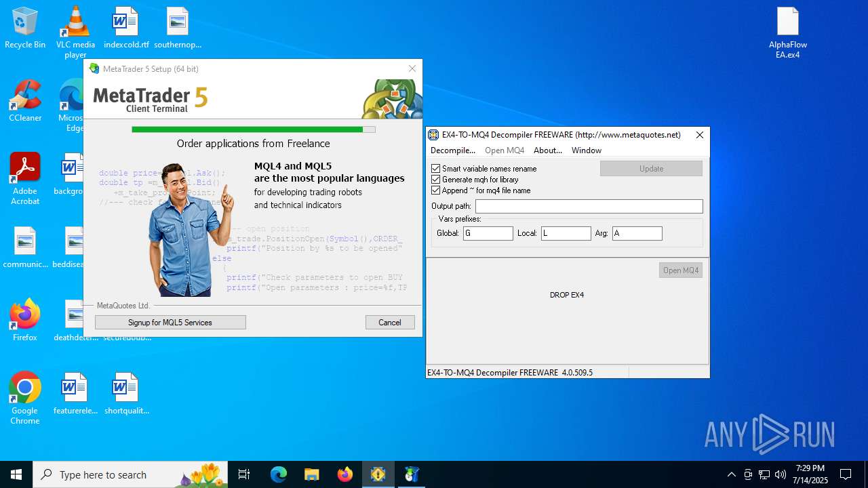The width and height of the screenshot is (868, 488).
Task: Click Order applications from Freelance heading
Action: (x=254, y=144)
